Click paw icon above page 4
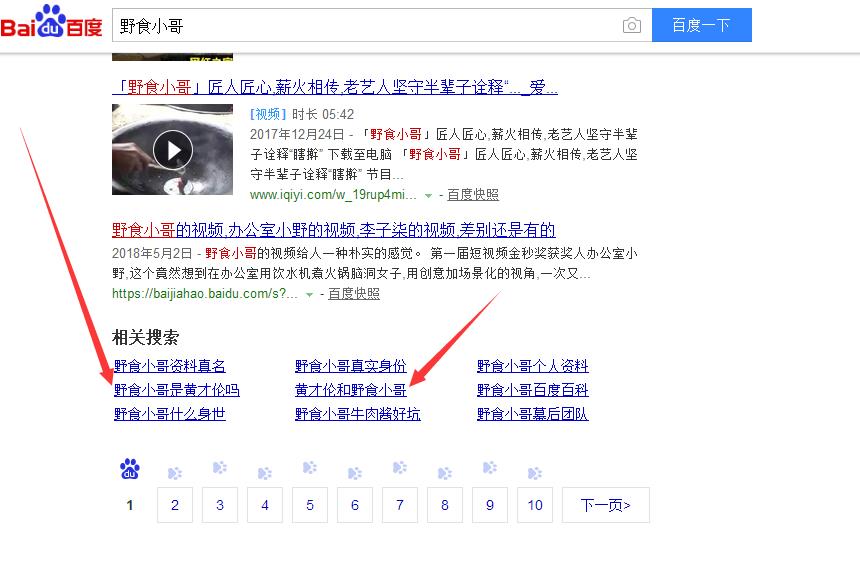 (264, 473)
